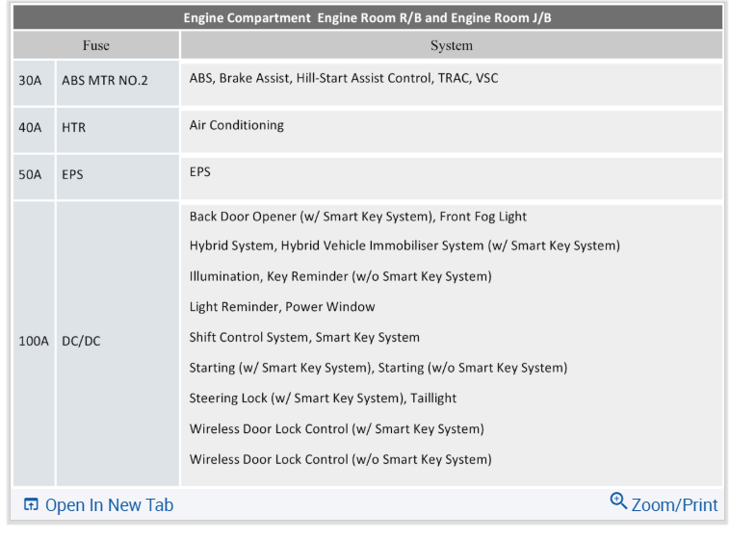This screenshot has height=540, width=756.
Task: Click the ABS, Brake Assist system description
Action: (344, 78)
